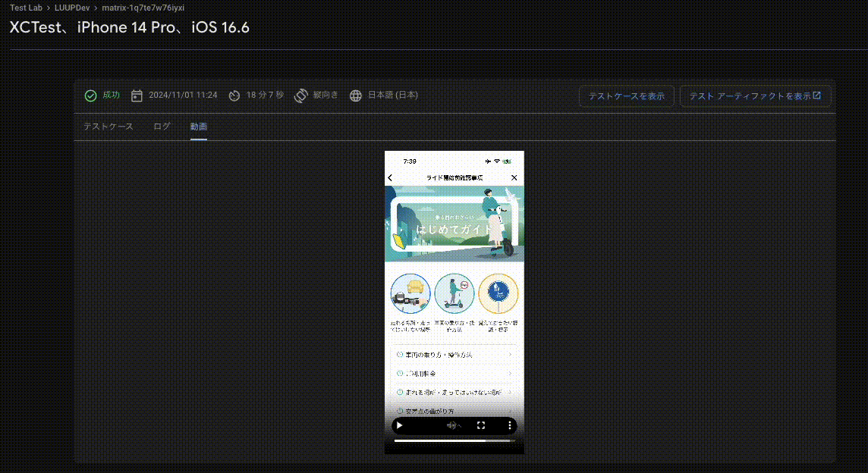Viewport: 868px width, 473px height.
Task: Open ご利用料金 list row
Action: pyautogui.click(x=454, y=374)
